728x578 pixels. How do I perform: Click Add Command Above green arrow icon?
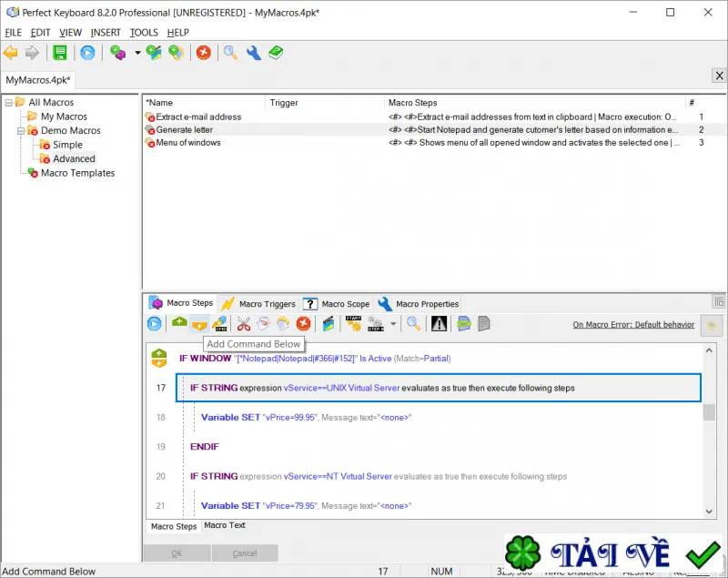coord(179,323)
